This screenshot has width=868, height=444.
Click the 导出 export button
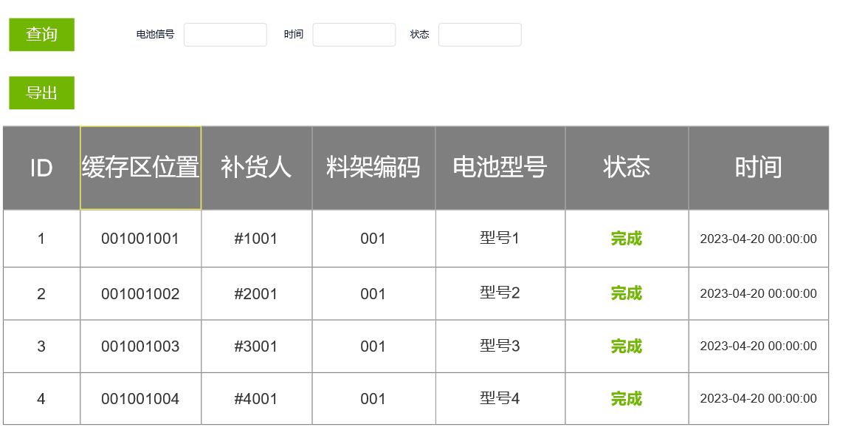click(41, 93)
